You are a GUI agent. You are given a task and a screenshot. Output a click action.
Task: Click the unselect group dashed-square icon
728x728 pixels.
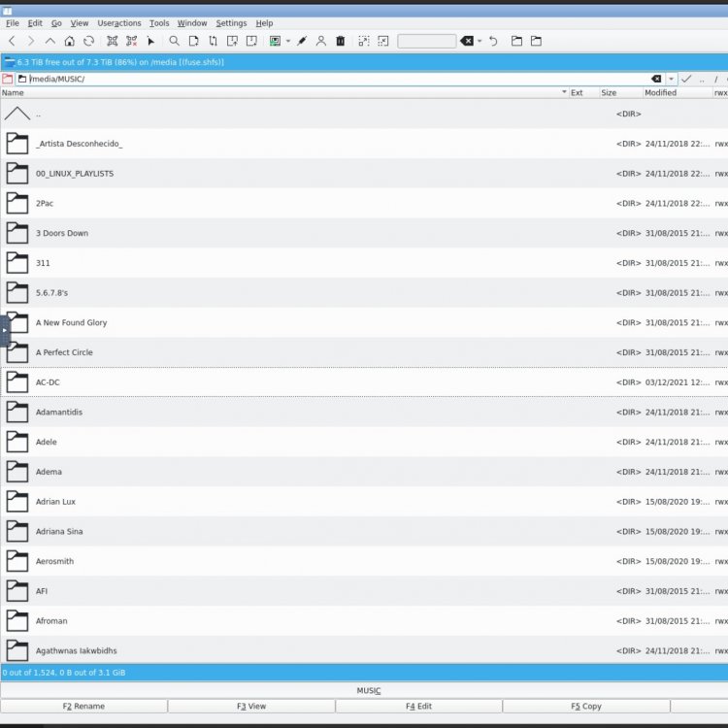tap(383, 42)
